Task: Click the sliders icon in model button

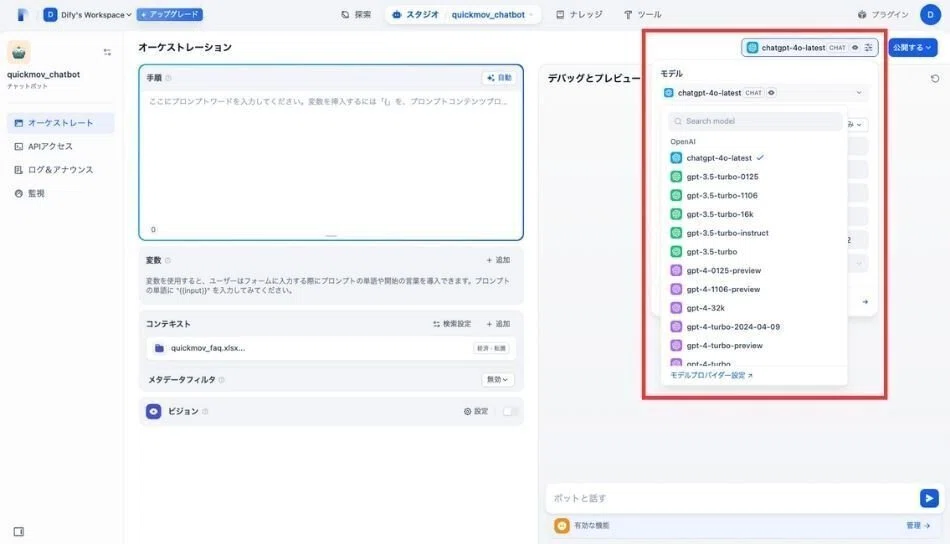Action: (x=868, y=47)
